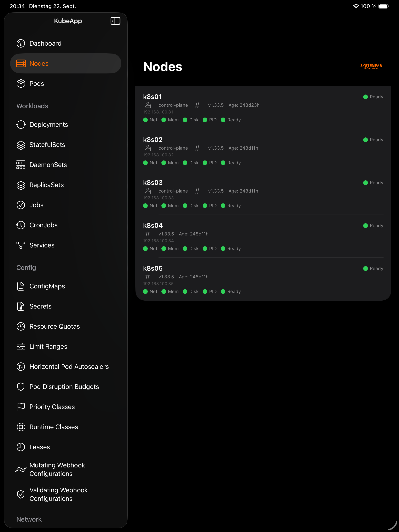Select node name k8s03

pyautogui.click(x=153, y=182)
